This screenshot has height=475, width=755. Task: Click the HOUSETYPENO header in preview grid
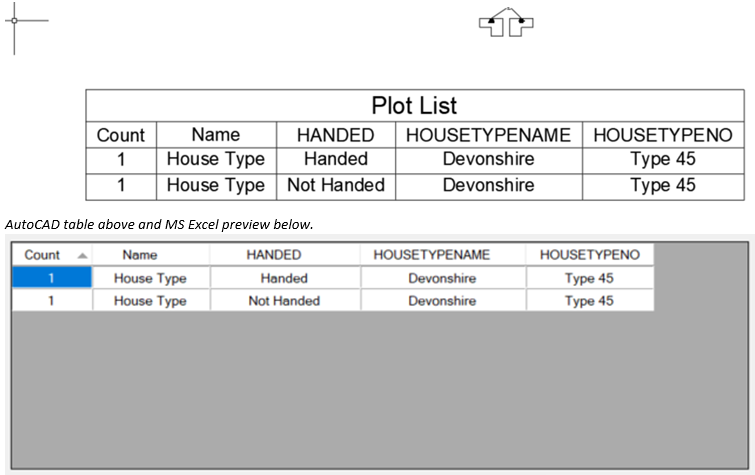tap(590, 254)
